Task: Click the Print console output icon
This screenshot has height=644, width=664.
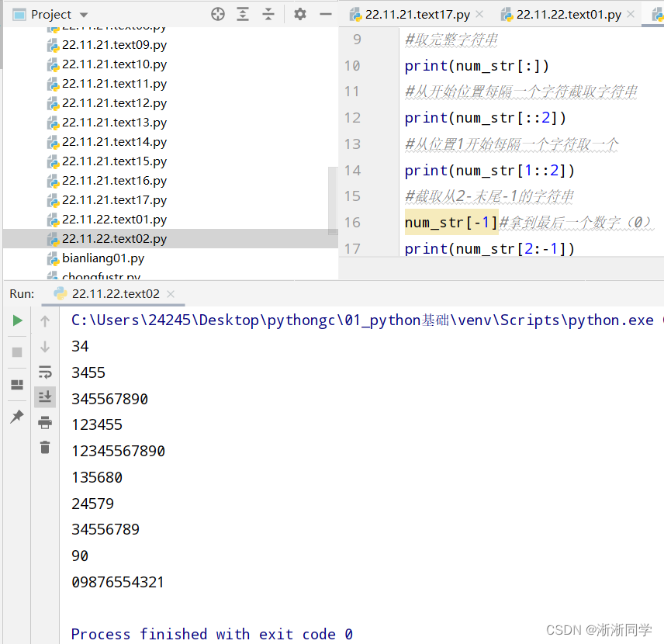Action: pyautogui.click(x=45, y=422)
